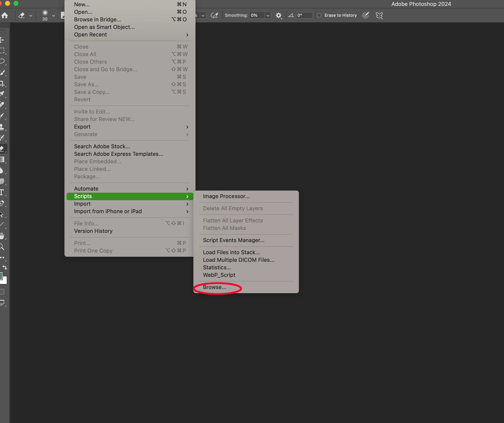Viewport: 504px width, 423px height.
Task: Select the Lasso tool
Action: coord(2,61)
